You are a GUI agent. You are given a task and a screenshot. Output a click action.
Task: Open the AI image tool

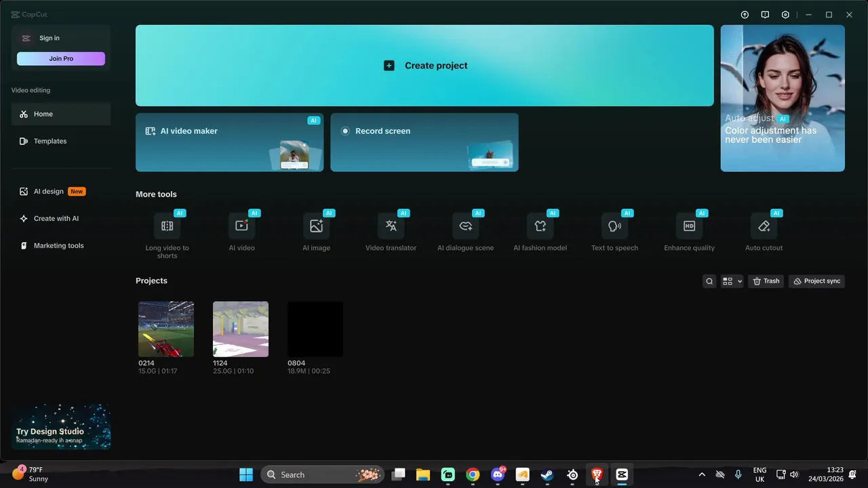click(316, 232)
